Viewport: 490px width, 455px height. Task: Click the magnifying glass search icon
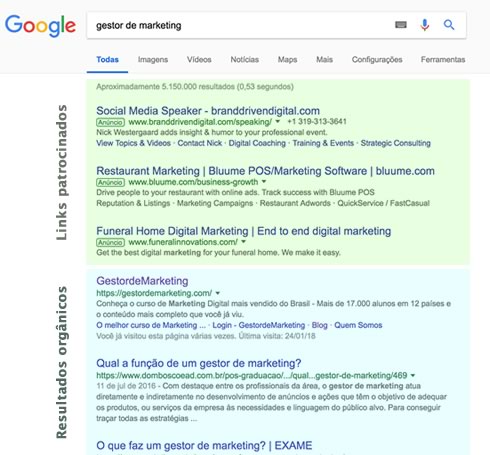tap(449, 25)
